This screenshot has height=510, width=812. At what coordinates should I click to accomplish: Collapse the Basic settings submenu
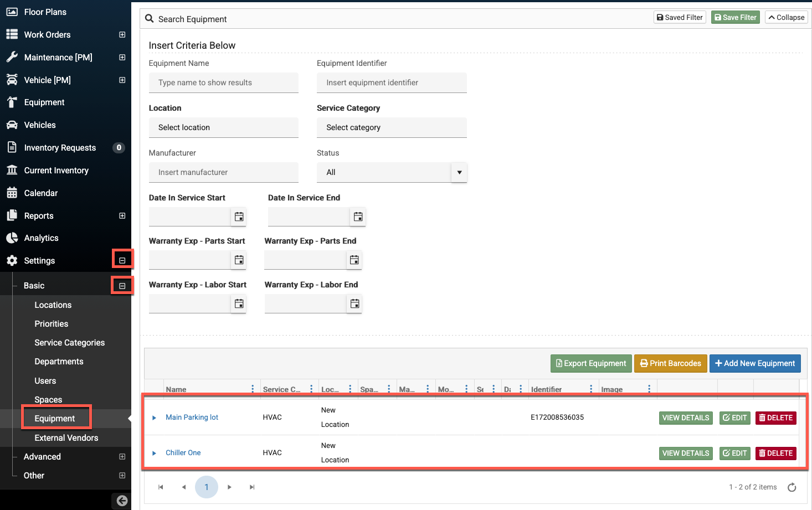pos(122,286)
